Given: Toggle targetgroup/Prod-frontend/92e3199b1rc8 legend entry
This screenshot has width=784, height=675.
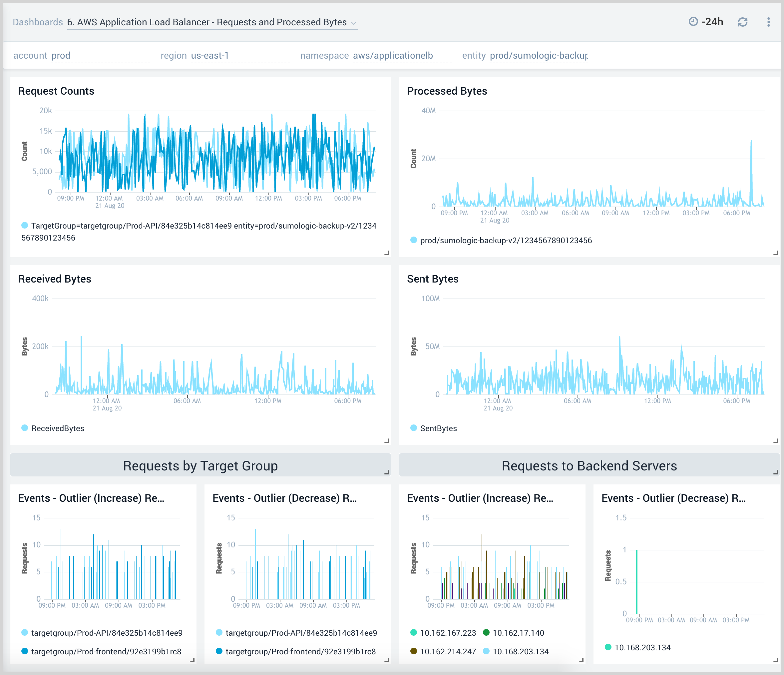Looking at the screenshot, I should tap(106, 652).
